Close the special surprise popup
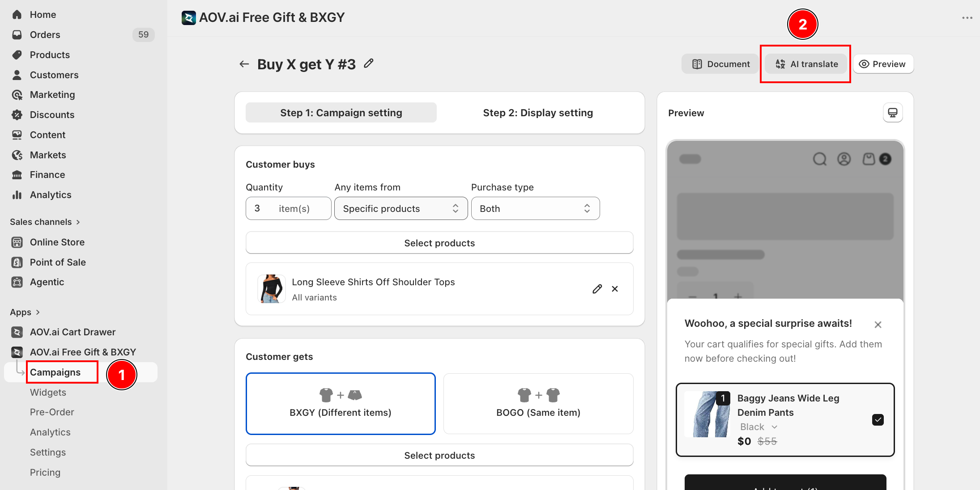Image resolution: width=980 pixels, height=490 pixels. pos(878,325)
